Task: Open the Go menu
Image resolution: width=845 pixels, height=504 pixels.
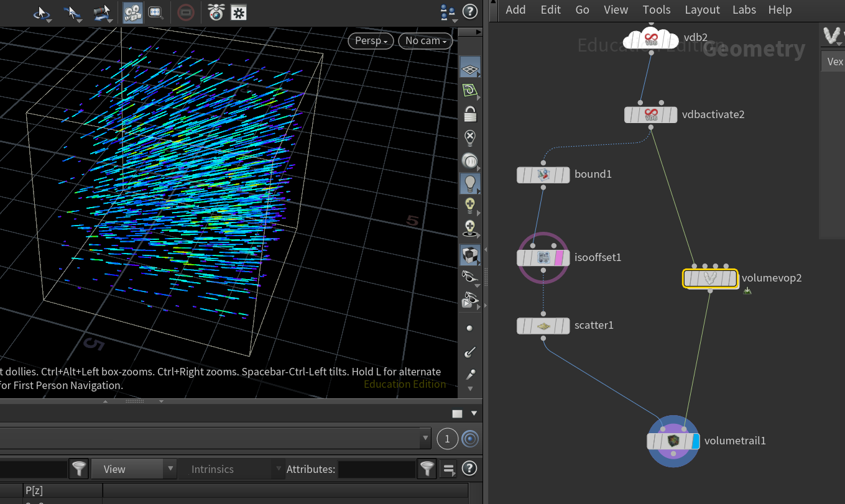Action: tap(582, 9)
